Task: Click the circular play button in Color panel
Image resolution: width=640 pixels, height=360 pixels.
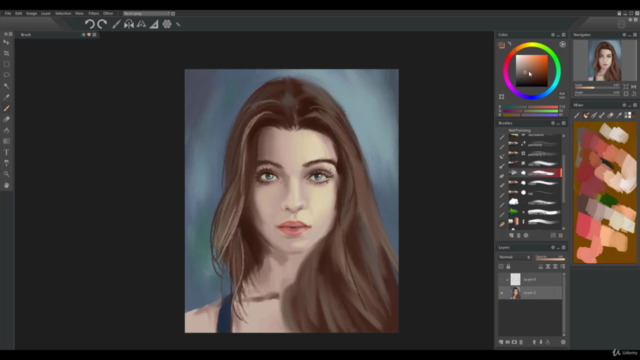Action: [562, 44]
